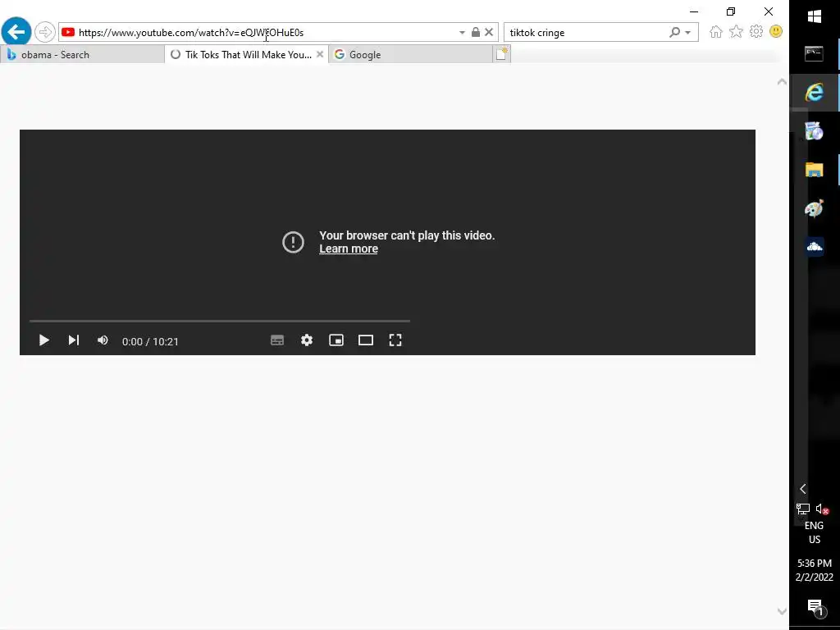The height and width of the screenshot is (630, 840).
Task: Click the muted volume tray icon
Action: [822, 509]
